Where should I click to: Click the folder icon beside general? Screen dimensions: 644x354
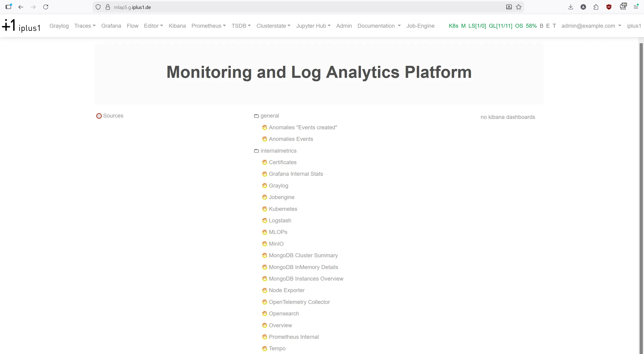pos(256,116)
